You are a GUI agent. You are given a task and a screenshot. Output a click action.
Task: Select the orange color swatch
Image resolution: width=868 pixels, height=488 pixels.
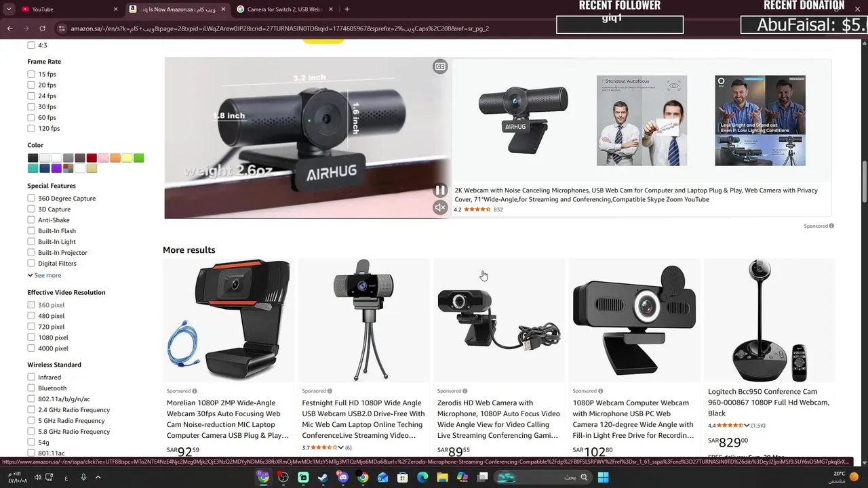pos(115,158)
